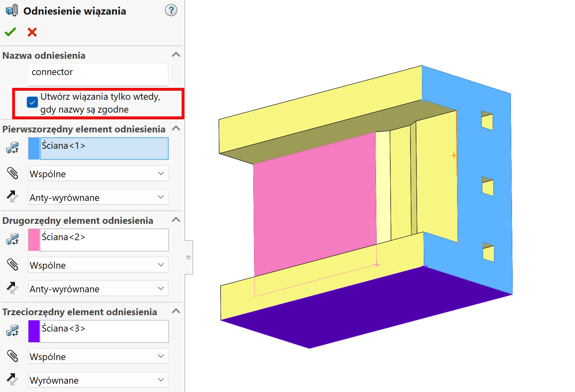Collapse 'Drugorzędny element odniesienia' section
575x392 pixels.
[x=176, y=220]
